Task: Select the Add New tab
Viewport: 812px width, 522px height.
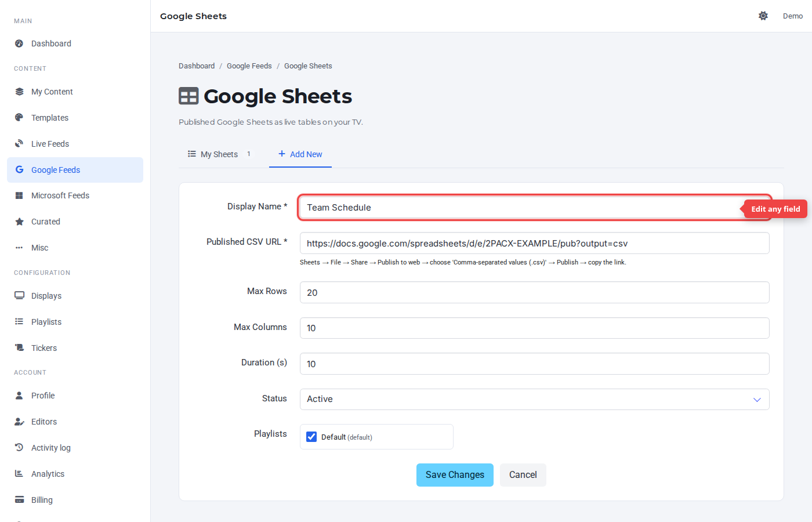Action: coord(300,154)
